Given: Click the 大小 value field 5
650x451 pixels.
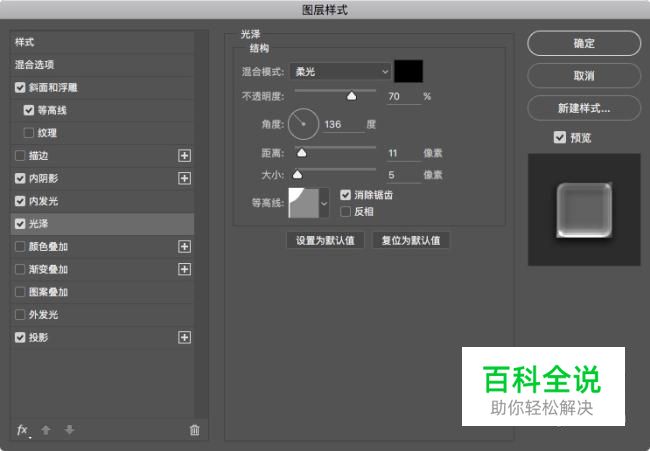Looking at the screenshot, I should [404, 175].
